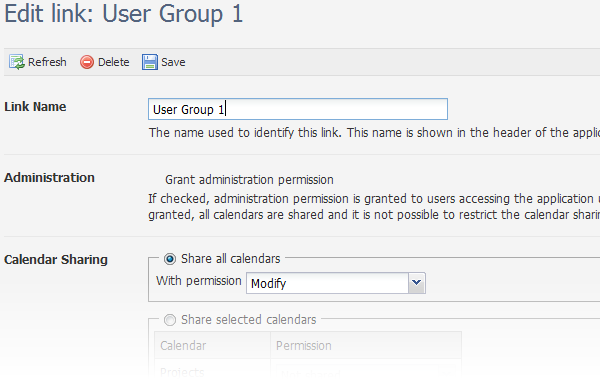Open the With permission dropdown arrow

click(x=417, y=283)
